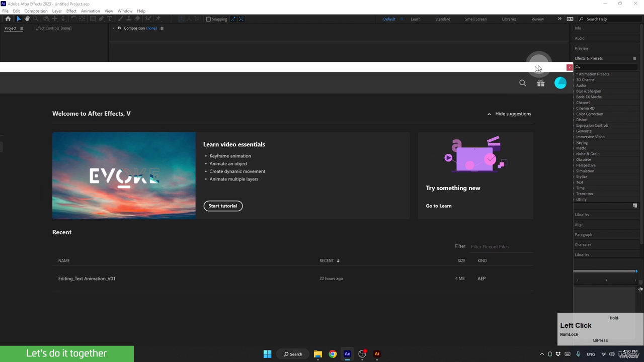Open Adobe Illustrator from the taskbar
This screenshot has height=362, width=644.
tap(377, 354)
